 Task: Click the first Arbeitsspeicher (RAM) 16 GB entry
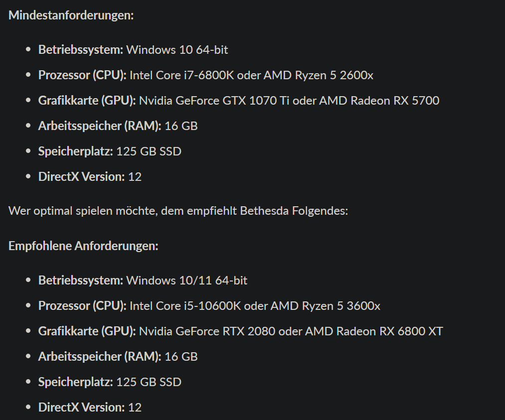(x=118, y=126)
